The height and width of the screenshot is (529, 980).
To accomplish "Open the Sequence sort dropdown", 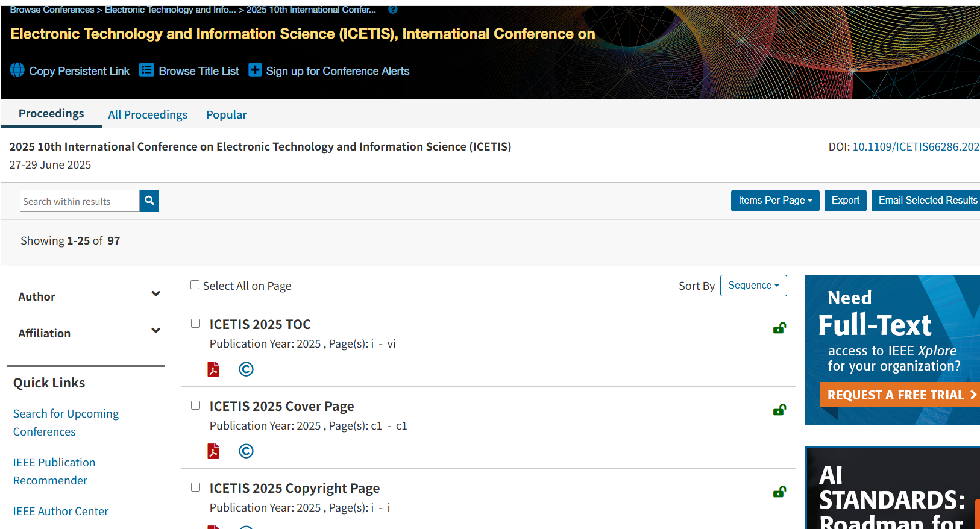I will coord(753,286).
